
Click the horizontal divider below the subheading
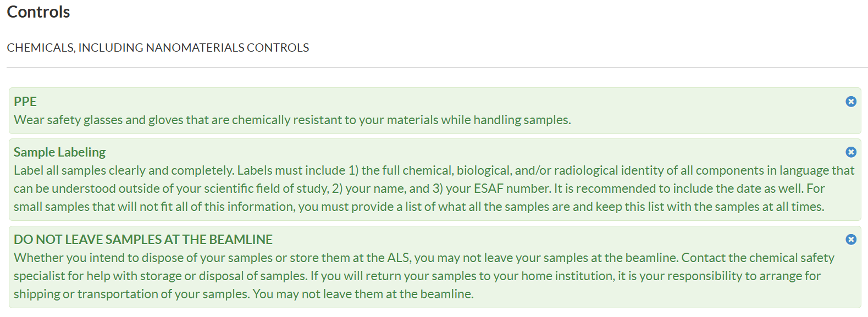pos(437,68)
